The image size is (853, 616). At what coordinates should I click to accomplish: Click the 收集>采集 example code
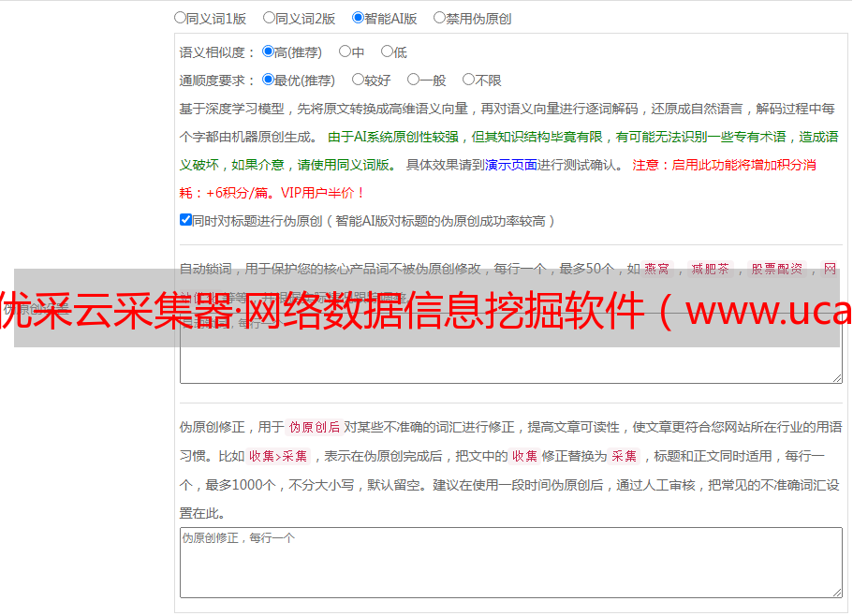pos(278,456)
